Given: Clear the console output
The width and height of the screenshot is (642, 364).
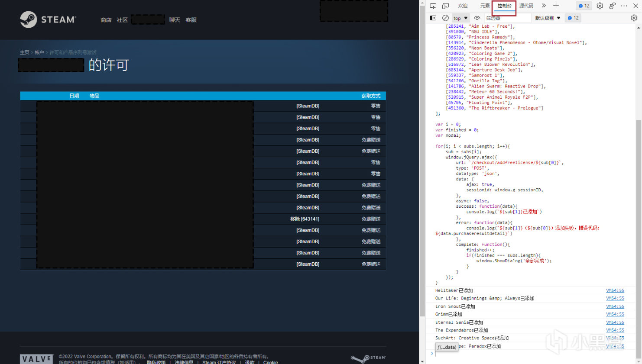Looking at the screenshot, I should [x=445, y=18].
